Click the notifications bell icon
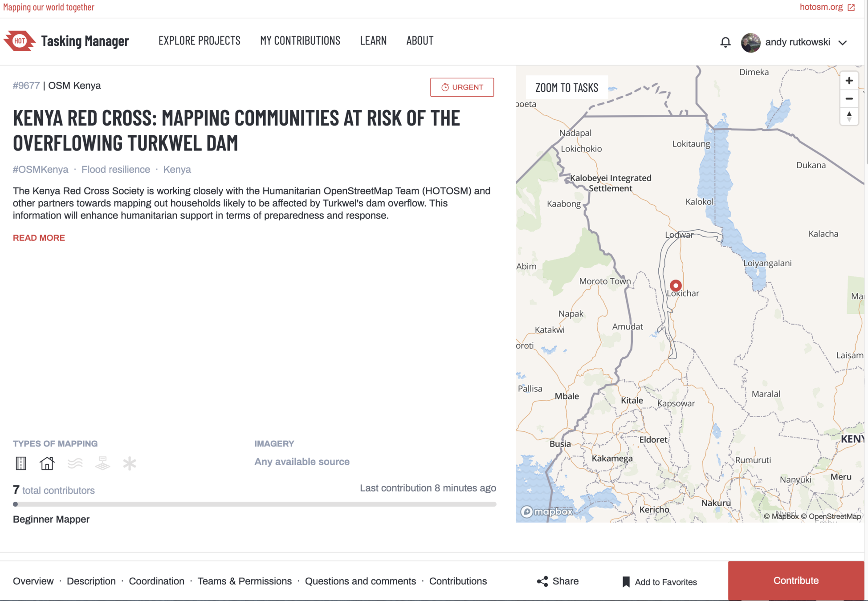 pos(725,42)
